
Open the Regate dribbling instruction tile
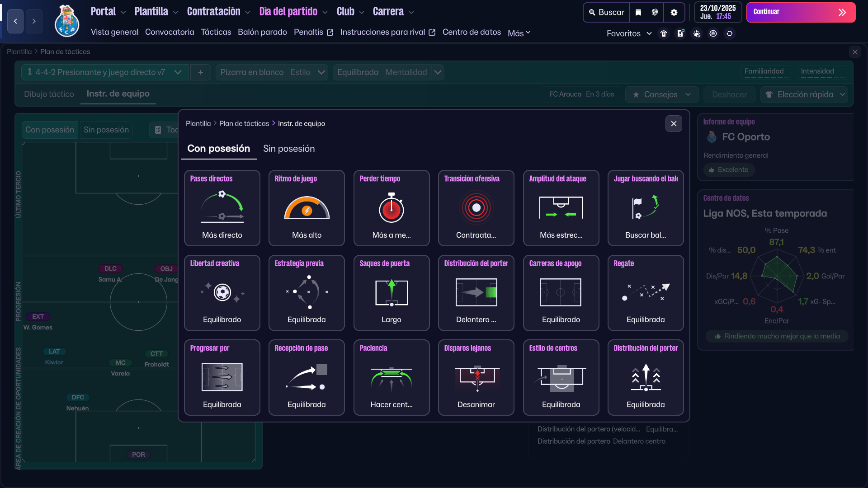click(x=645, y=292)
